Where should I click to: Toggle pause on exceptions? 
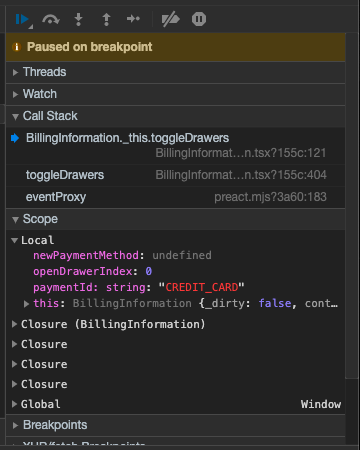coord(199,19)
